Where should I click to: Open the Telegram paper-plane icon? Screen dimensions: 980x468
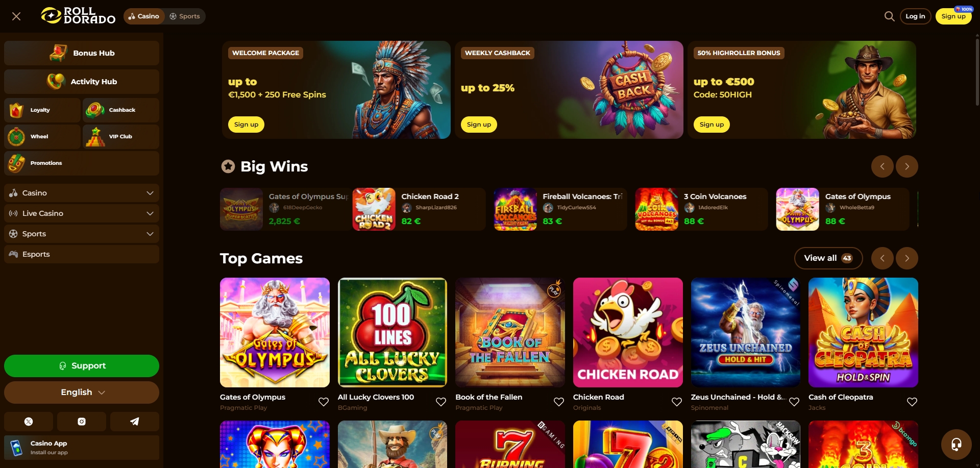pyautogui.click(x=135, y=422)
